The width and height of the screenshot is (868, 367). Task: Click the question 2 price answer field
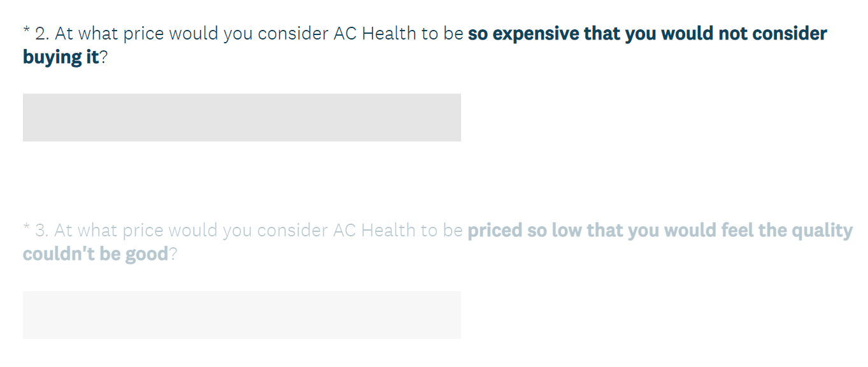point(242,117)
